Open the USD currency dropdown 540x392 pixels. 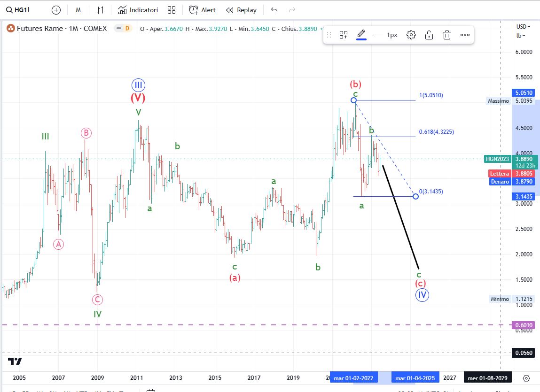pos(523,26)
